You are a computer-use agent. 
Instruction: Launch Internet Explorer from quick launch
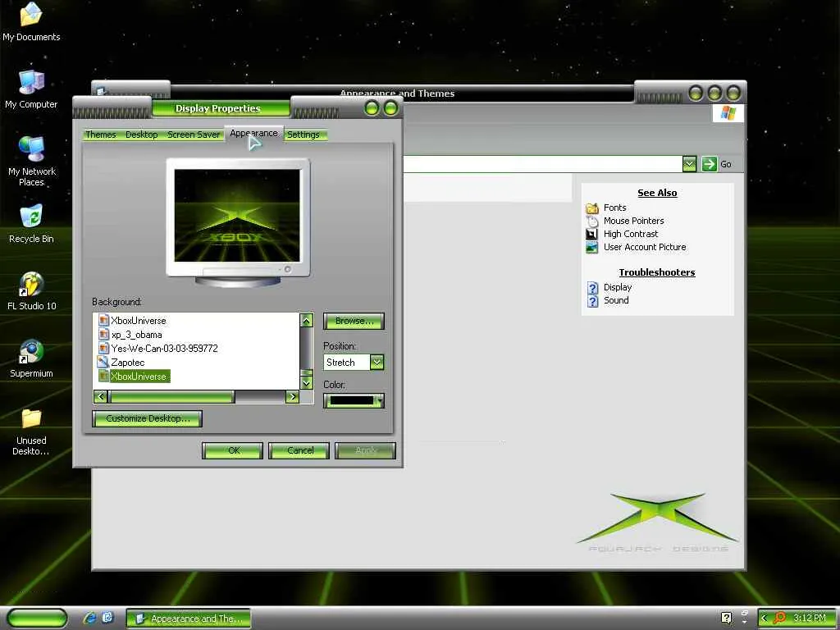point(89,619)
